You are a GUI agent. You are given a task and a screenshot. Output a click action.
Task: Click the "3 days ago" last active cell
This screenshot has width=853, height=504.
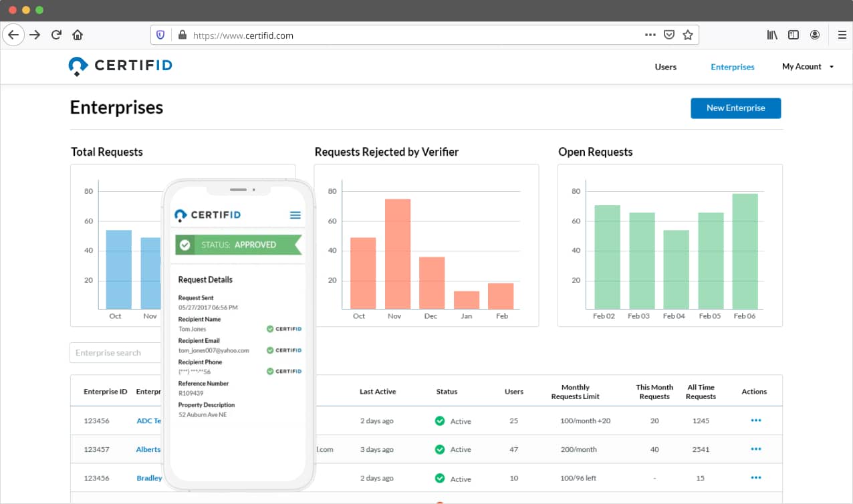376,449
